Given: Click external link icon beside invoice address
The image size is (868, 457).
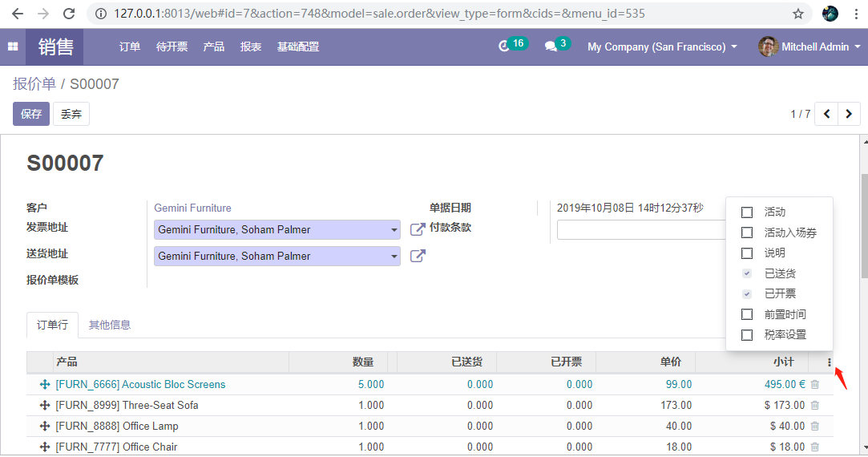Looking at the screenshot, I should pyautogui.click(x=418, y=229).
